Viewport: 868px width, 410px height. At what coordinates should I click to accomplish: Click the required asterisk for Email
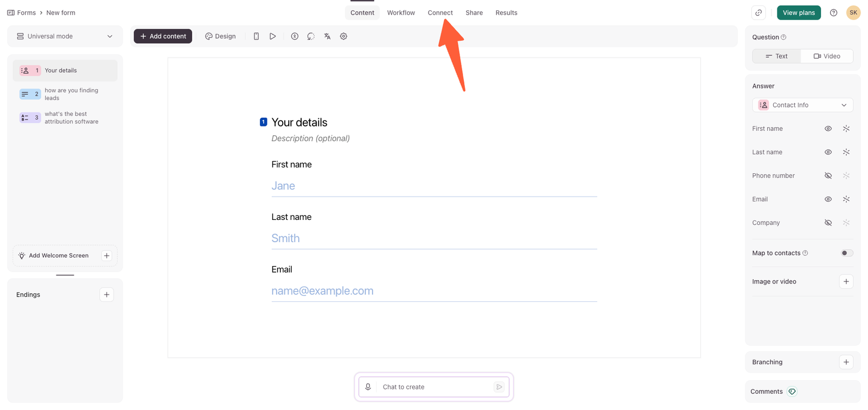point(846,199)
